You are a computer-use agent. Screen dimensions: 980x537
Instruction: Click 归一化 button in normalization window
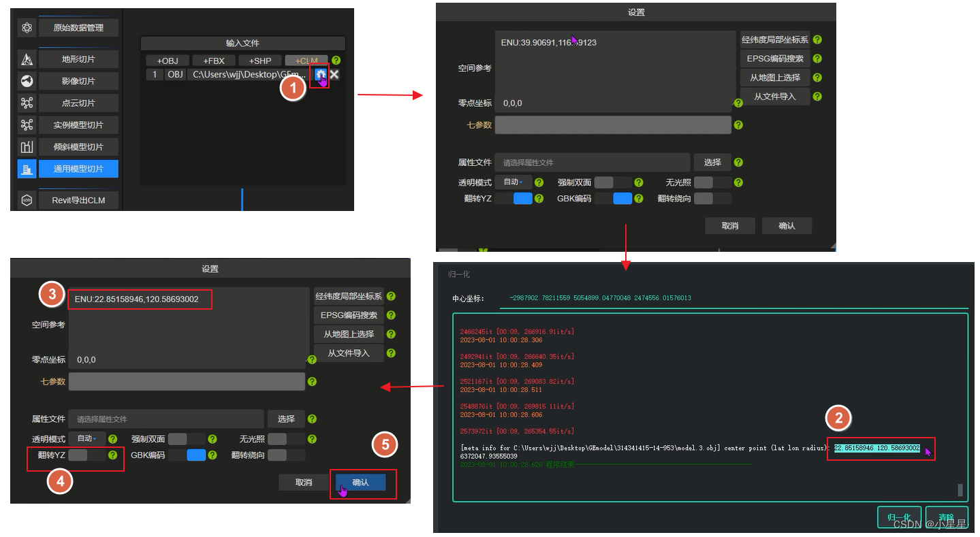click(x=899, y=517)
